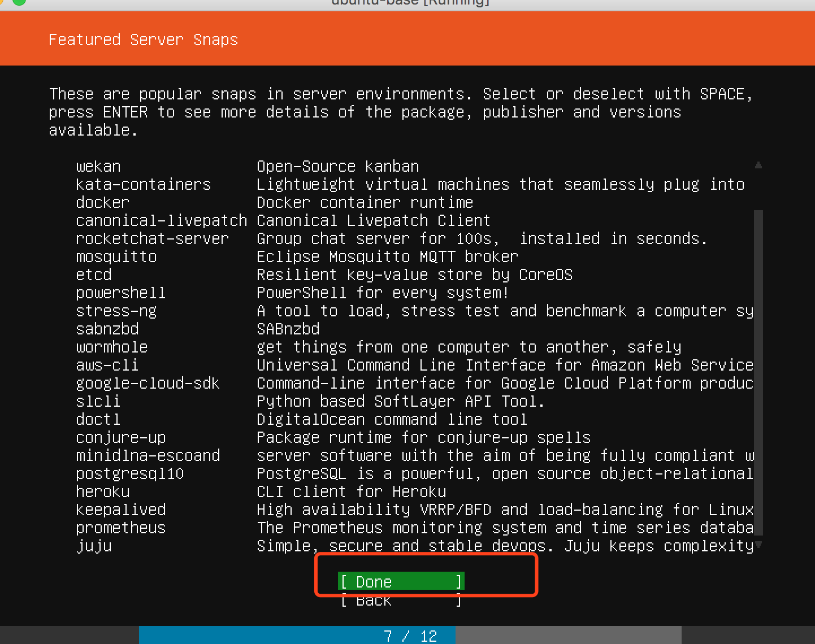
Task: Click the Back button
Action: tap(401, 599)
